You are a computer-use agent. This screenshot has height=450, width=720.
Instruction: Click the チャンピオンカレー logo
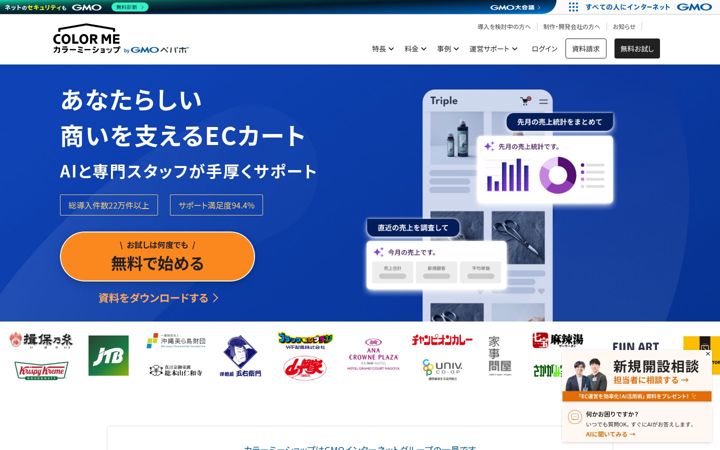tap(442, 340)
